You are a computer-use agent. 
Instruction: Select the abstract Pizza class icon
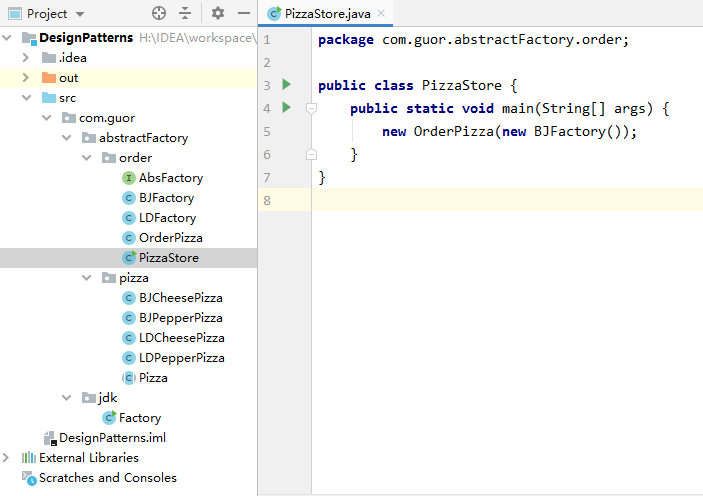click(129, 378)
